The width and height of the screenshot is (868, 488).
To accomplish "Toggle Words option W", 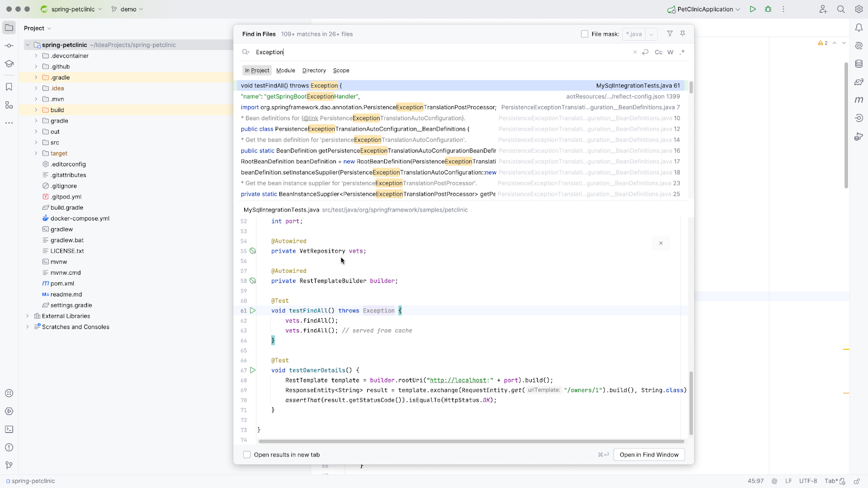I will (671, 52).
